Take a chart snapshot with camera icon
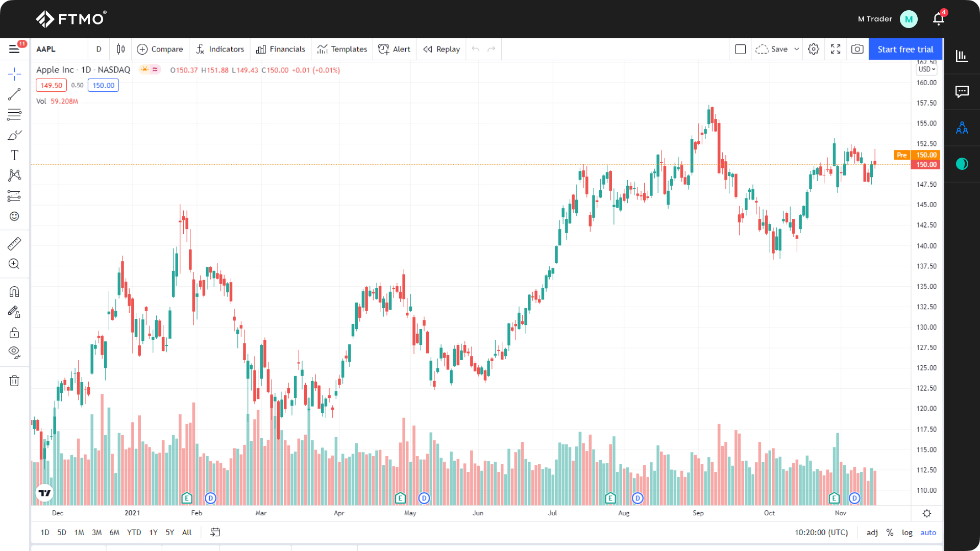Viewport: 980px width, 551px height. point(857,49)
